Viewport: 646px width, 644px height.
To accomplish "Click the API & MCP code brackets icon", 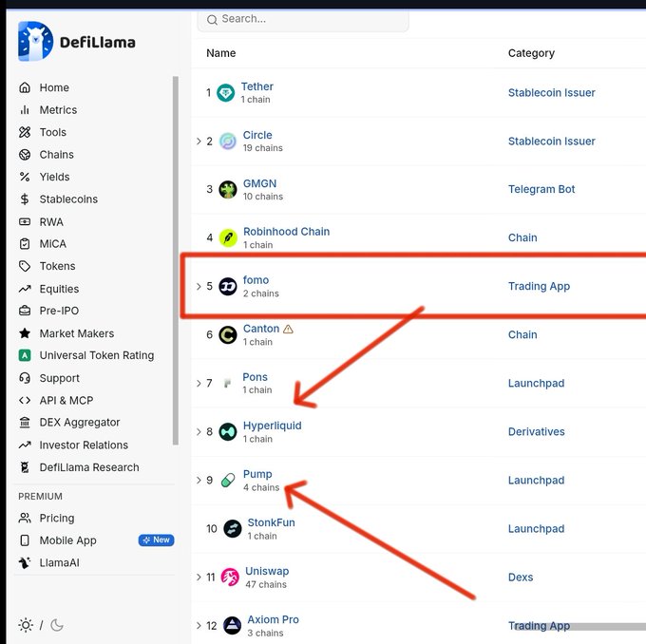I will tap(25, 400).
